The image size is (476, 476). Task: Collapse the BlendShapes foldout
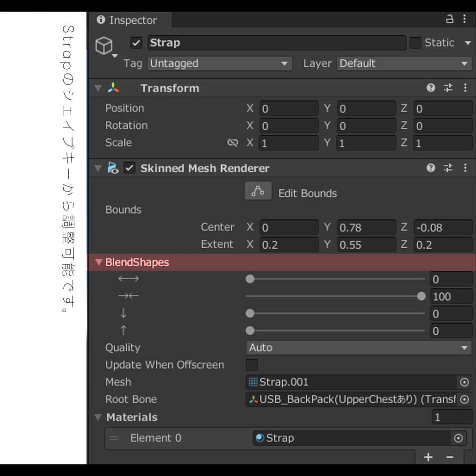pyautogui.click(x=99, y=262)
